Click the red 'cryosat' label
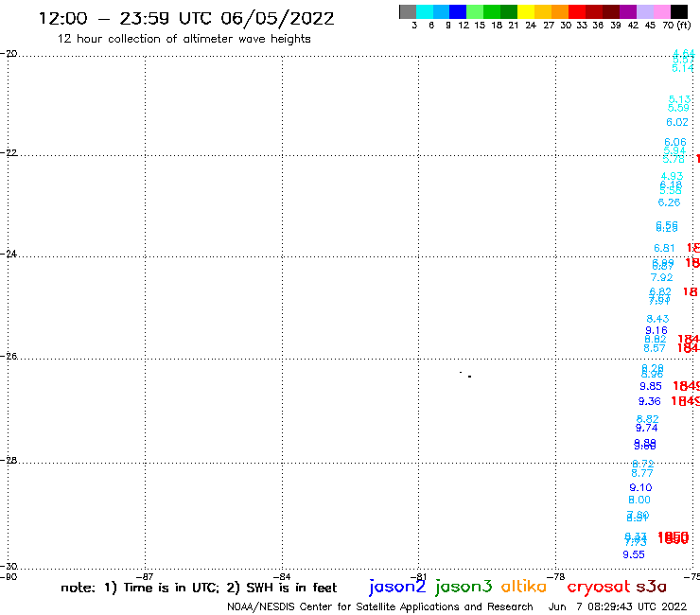This screenshot has height=615, width=700. click(x=598, y=588)
